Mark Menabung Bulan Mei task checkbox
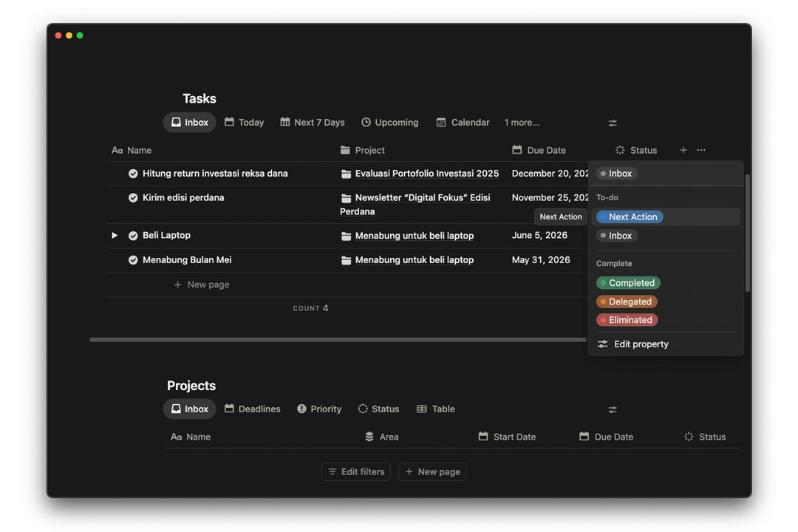This screenshot has width=798, height=532. (x=133, y=260)
